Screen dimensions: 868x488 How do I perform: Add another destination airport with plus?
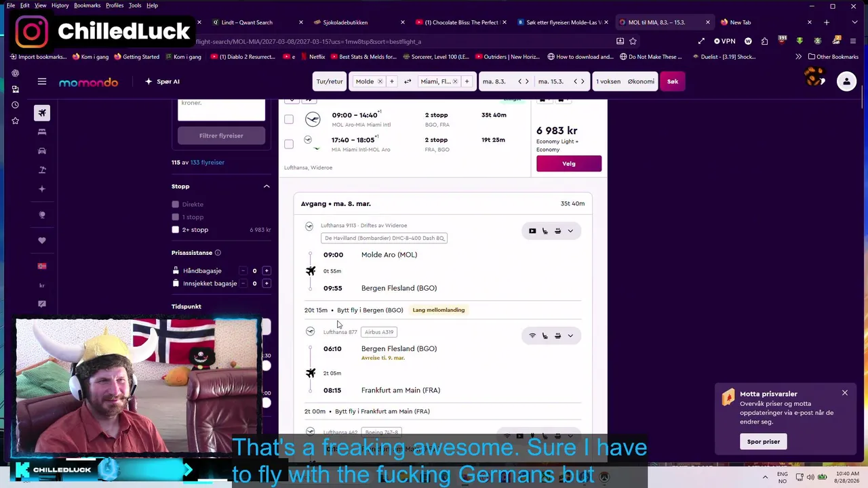pos(467,82)
